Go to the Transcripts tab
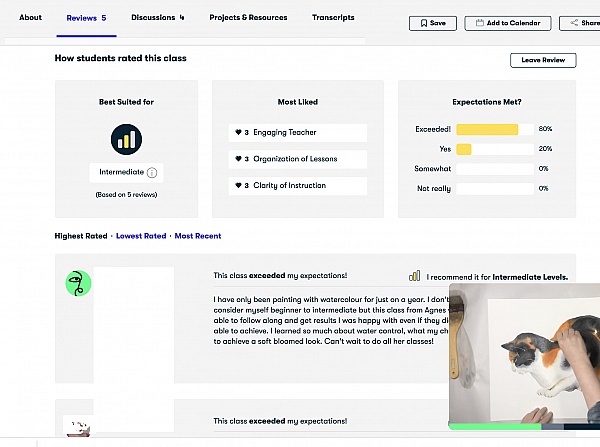The image size is (600, 447). [333, 18]
